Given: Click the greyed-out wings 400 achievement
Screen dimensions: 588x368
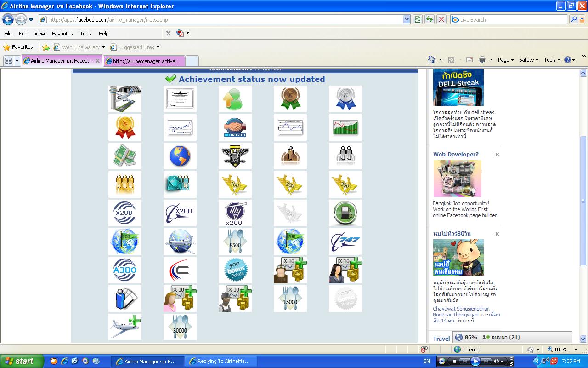Looking at the screenshot, I should tap(290, 213).
